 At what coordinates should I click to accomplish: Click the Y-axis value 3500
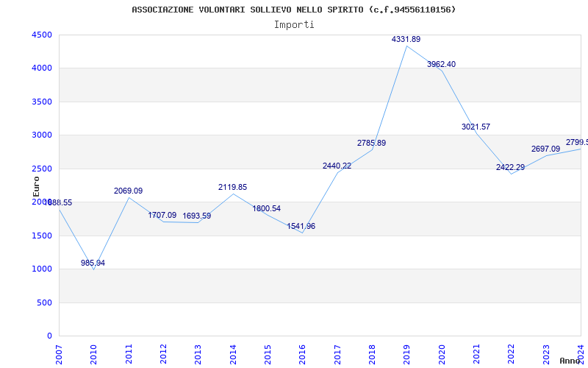(42, 102)
